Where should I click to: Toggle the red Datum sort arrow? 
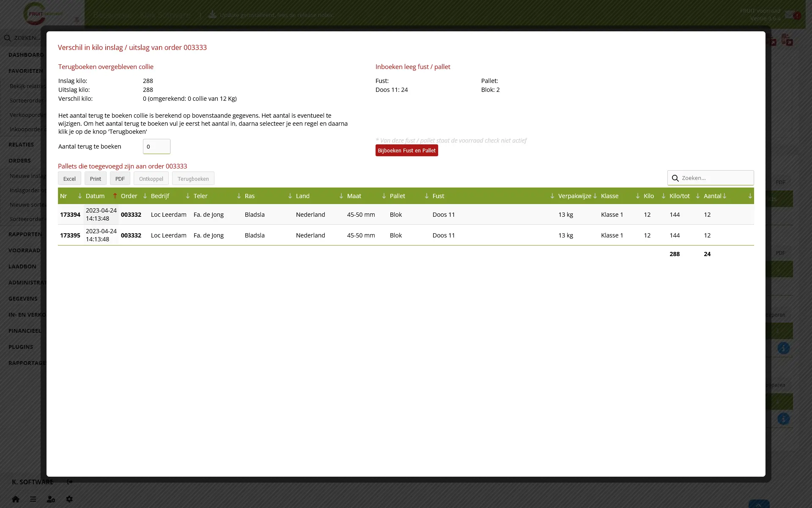tap(115, 196)
